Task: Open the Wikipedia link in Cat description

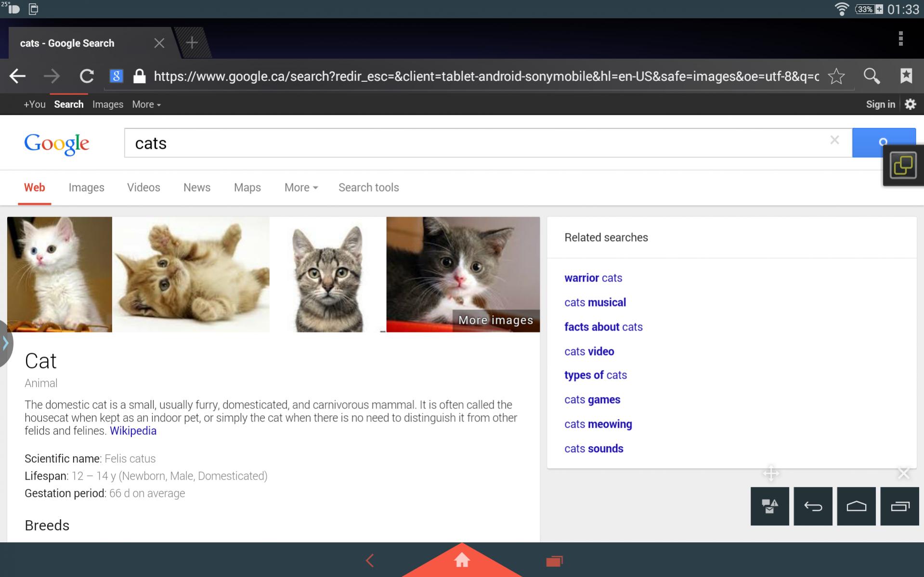Action: (x=133, y=431)
